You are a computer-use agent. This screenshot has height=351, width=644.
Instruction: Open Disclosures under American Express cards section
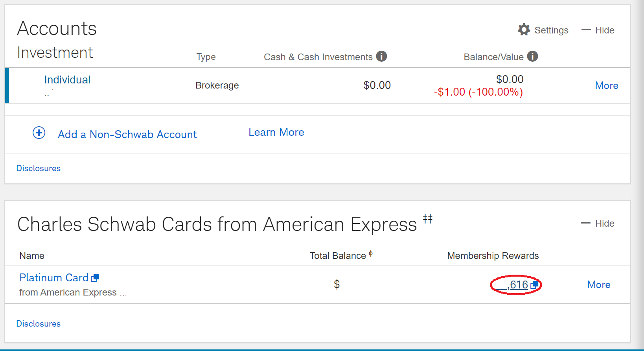[x=39, y=324]
